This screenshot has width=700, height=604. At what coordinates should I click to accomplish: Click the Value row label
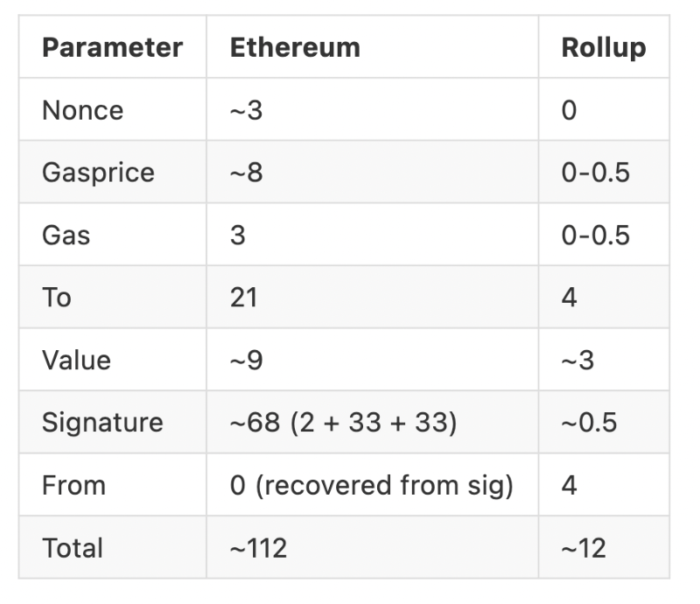[x=76, y=360]
